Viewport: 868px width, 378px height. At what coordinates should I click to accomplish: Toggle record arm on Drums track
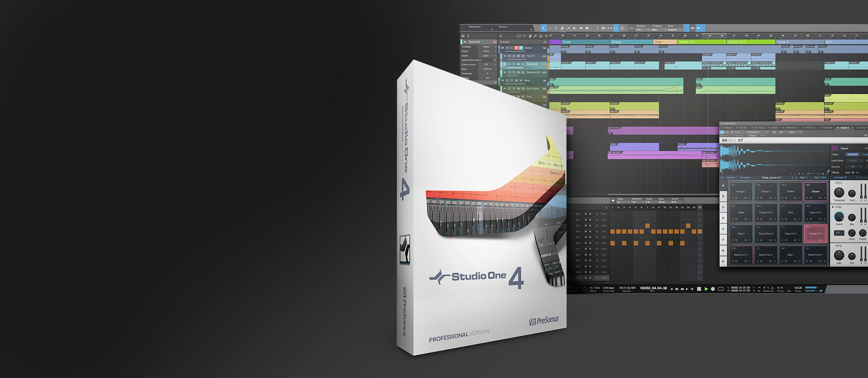click(x=516, y=48)
